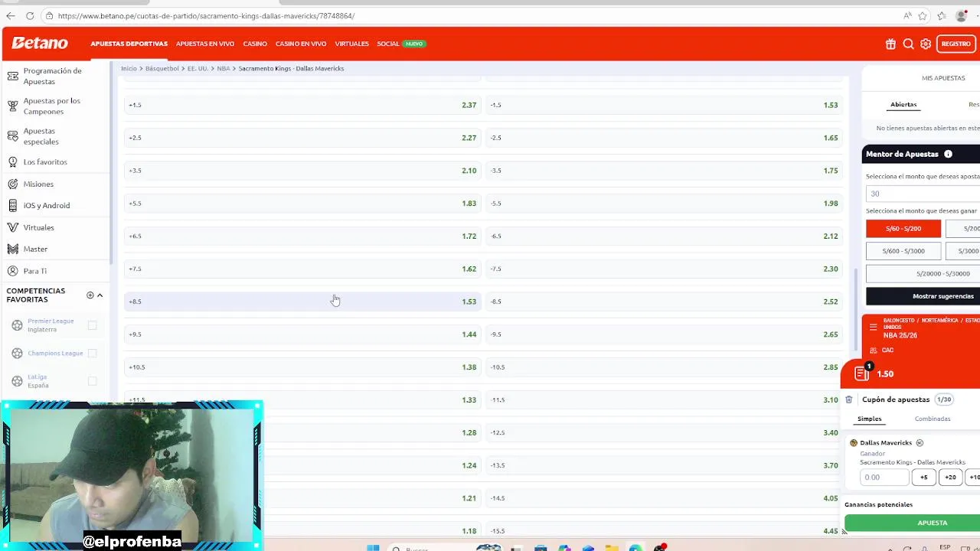Click the Misiones target icon
Screen dimensions: 980x551
12,184
